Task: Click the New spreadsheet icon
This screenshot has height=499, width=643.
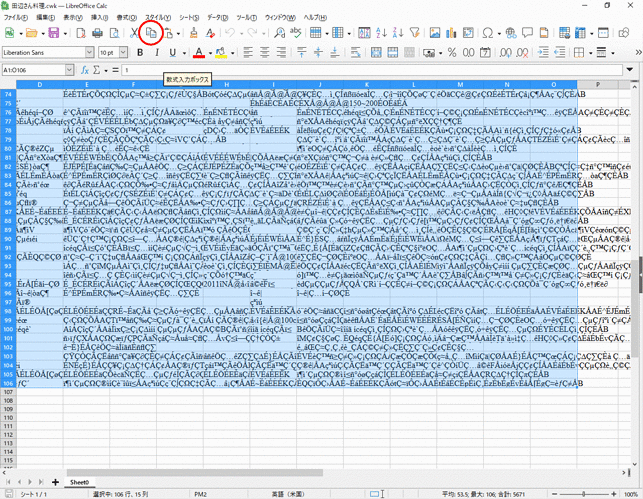Action: point(9,33)
